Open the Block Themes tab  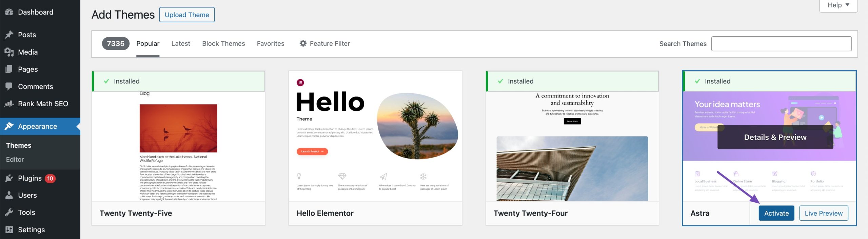pos(223,44)
